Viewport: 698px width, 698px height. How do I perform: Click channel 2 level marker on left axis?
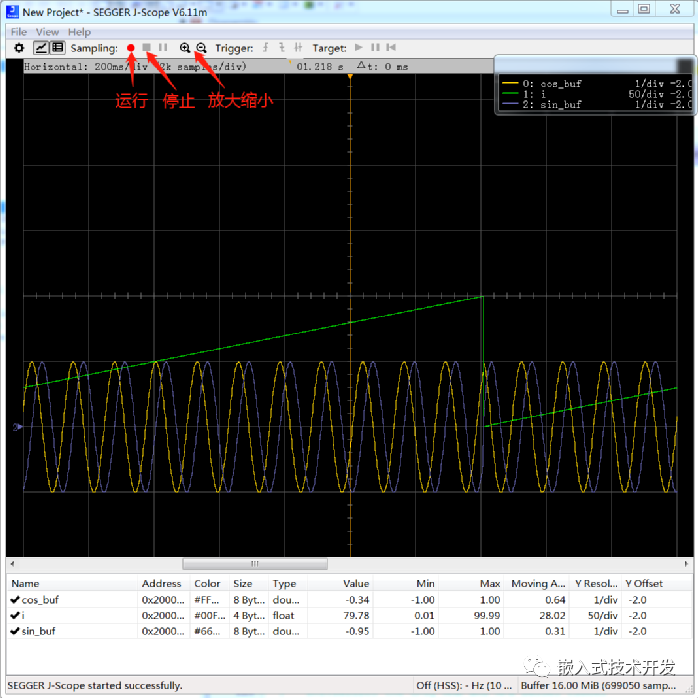pos(18,427)
